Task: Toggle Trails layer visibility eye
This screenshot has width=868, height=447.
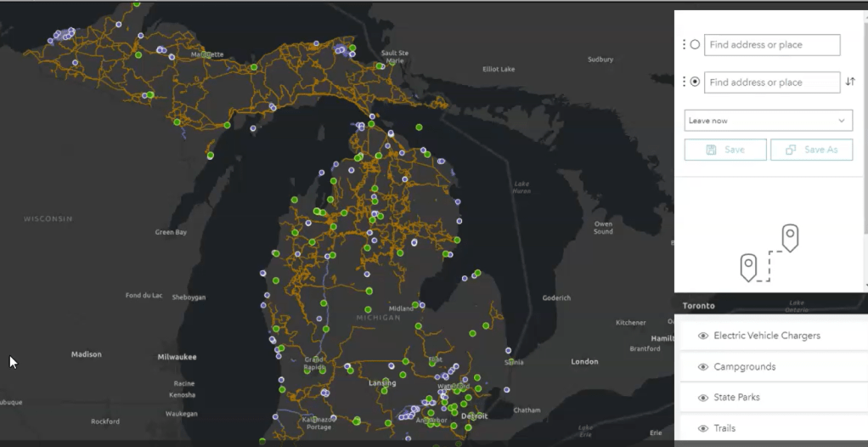Action: coord(703,428)
